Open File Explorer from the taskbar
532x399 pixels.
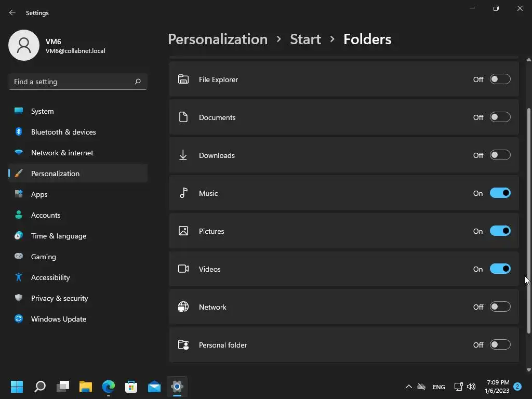(86, 387)
